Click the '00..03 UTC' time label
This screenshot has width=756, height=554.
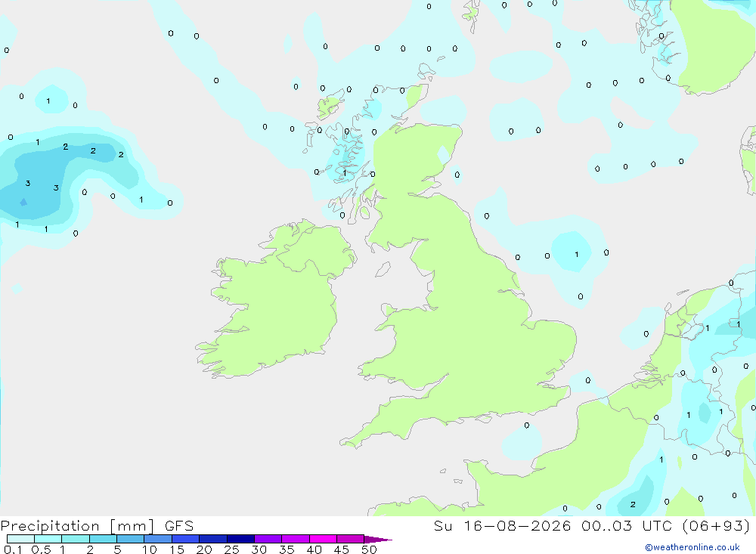click(628, 525)
